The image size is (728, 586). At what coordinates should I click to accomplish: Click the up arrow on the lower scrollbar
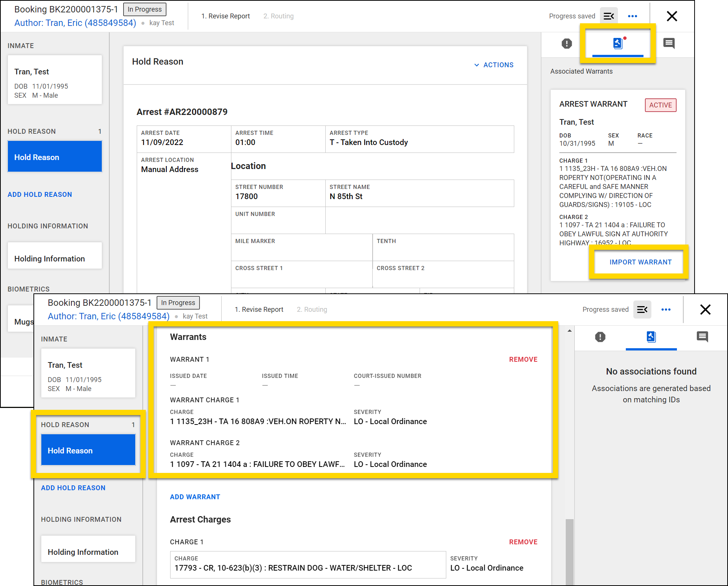tap(569, 331)
